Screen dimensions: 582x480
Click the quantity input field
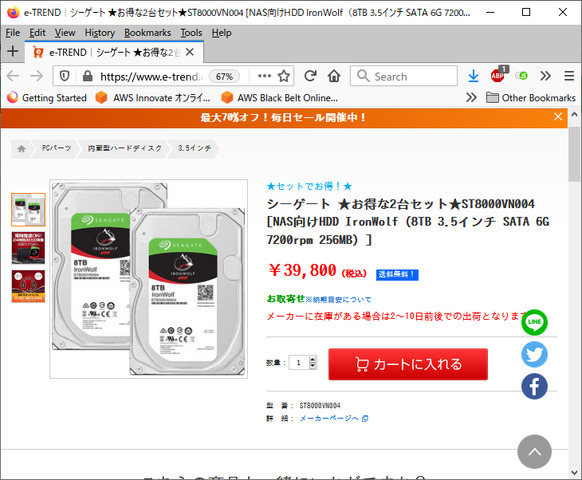[299, 363]
